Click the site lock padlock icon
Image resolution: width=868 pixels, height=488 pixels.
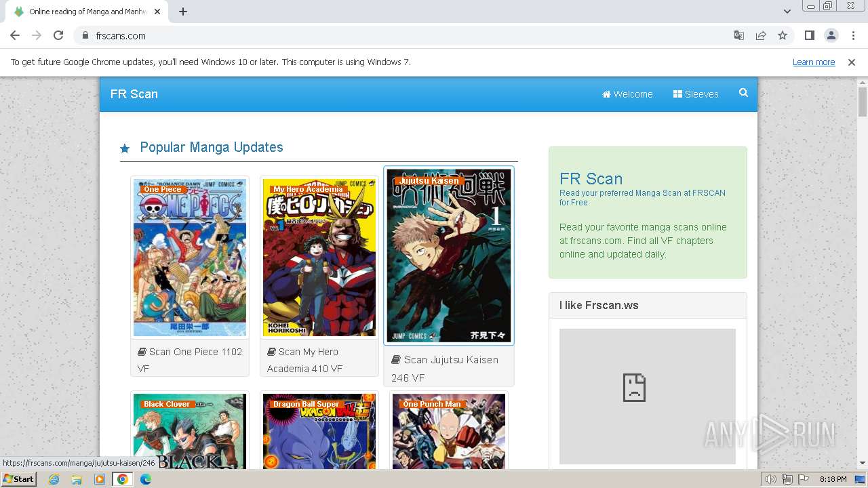click(x=85, y=35)
